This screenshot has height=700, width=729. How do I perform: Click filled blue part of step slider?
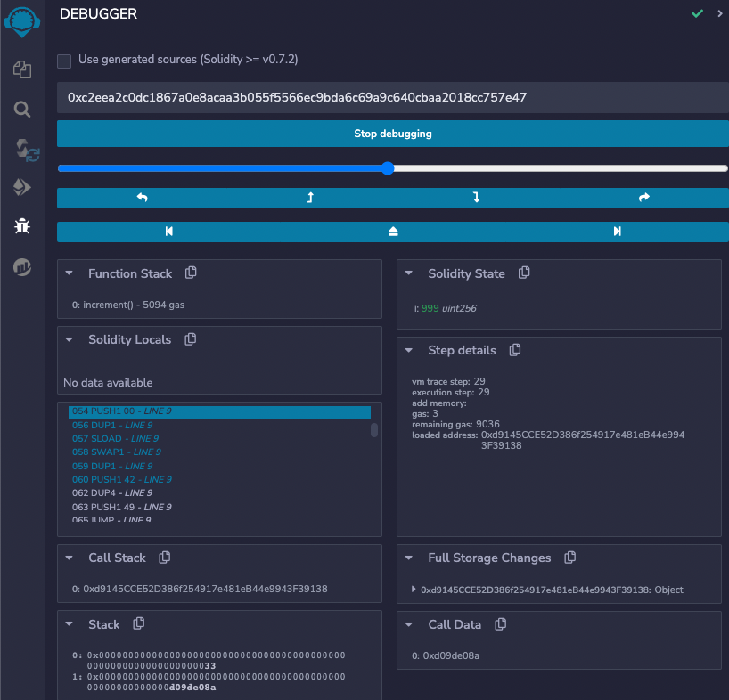click(x=219, y=168)
